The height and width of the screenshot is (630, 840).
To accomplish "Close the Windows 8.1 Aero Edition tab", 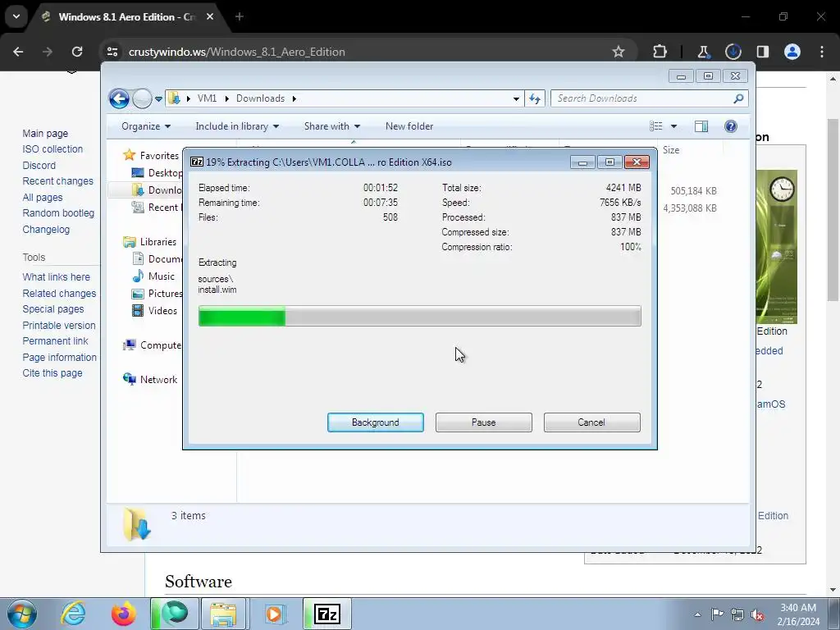I will point(210,16).
